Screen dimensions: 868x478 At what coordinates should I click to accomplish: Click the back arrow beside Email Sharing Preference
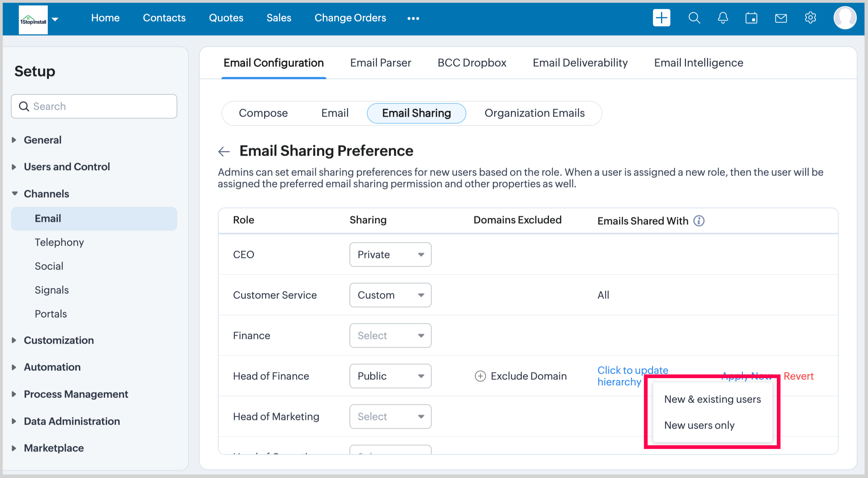pos(224,151)
